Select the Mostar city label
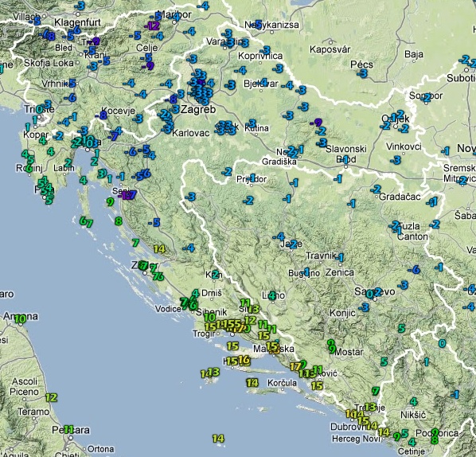Screen dimensions: 476x457 [349, 352]
